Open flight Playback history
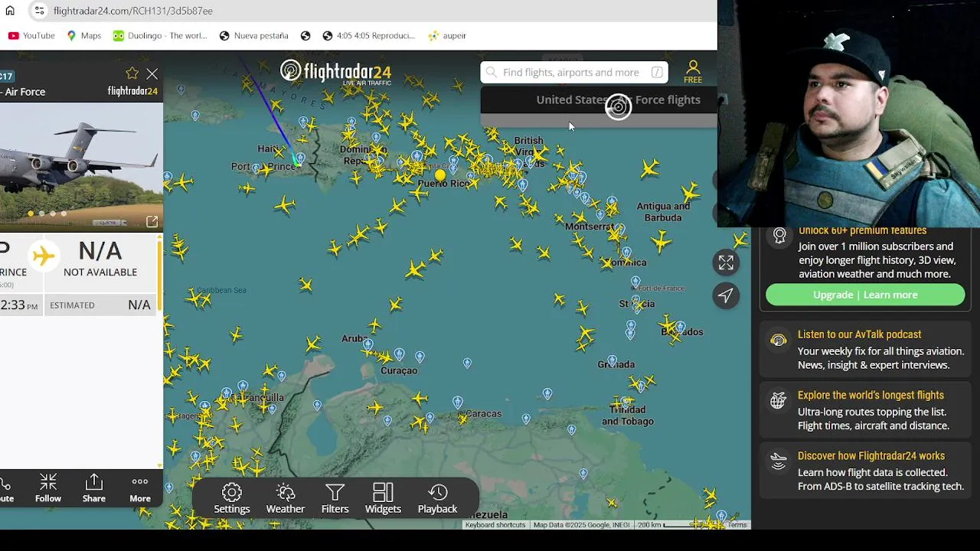The width and height of the screenshot is (980, 551). tap(437, 498)
